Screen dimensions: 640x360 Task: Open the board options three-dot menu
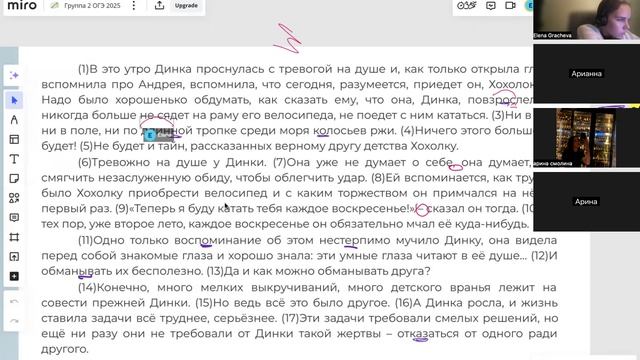[x=133, y=5]
